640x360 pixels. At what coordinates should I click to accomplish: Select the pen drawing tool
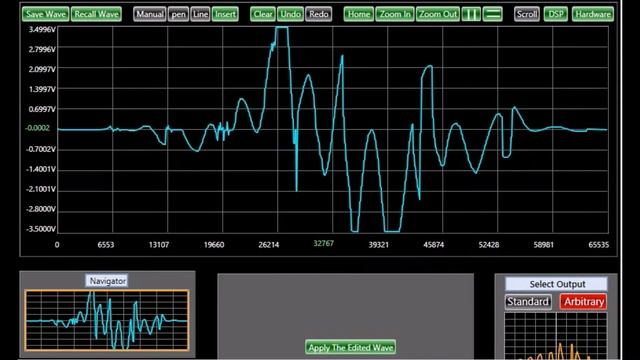pos(178,14)
